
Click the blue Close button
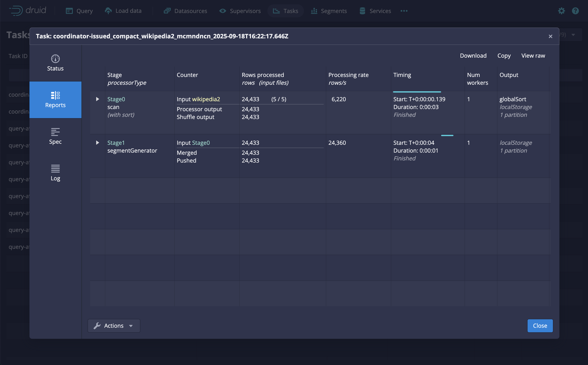point(540,326)
